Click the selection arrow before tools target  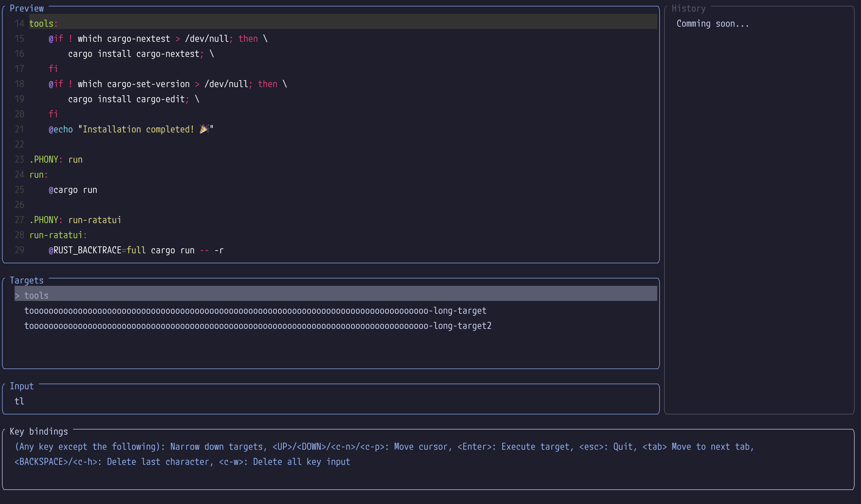tap(17, 296)
